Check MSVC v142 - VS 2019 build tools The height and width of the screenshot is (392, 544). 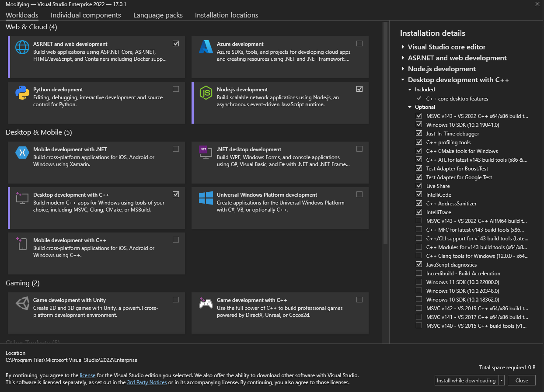pos(419,308)
